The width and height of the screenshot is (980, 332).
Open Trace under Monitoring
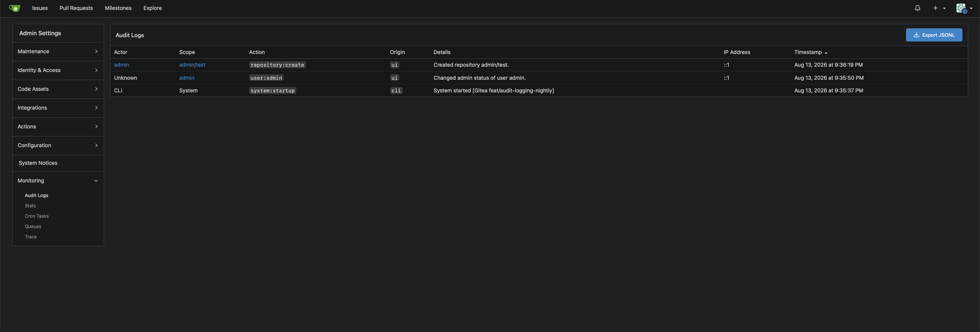pyautogui.click(x=31, y=237)
